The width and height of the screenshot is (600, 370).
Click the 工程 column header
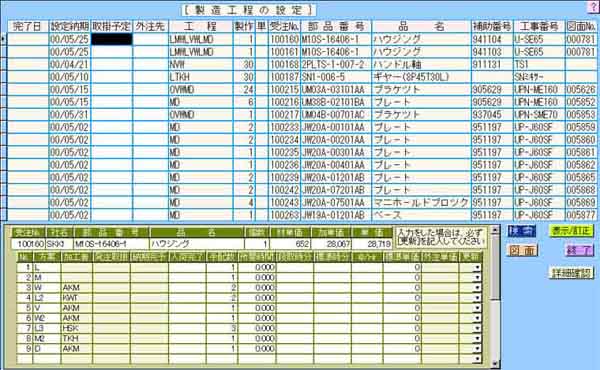point(201,26)
